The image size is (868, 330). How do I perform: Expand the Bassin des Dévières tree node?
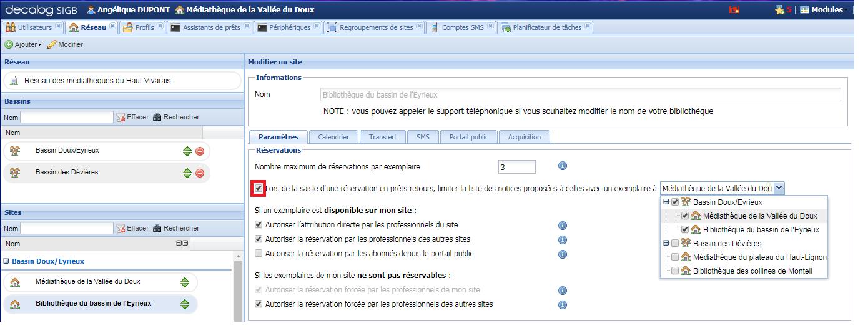point(666,243)
